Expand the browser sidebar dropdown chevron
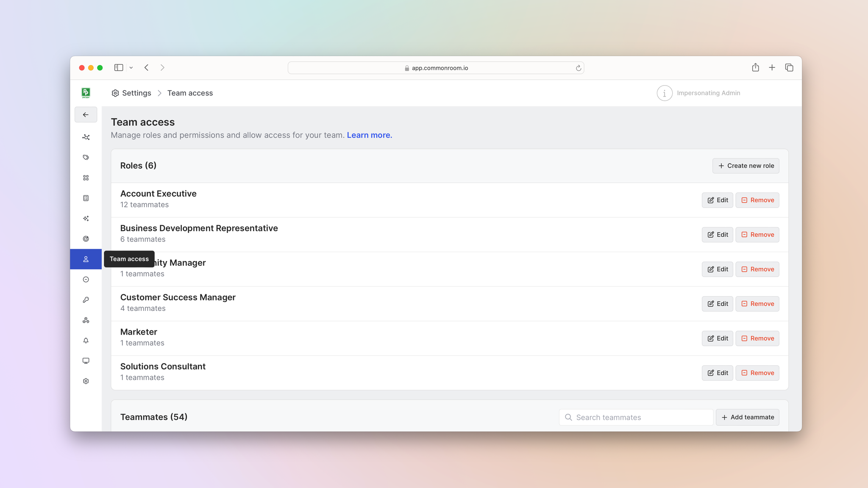The height and width of the screenshot is (488, 868). (131, 68)
